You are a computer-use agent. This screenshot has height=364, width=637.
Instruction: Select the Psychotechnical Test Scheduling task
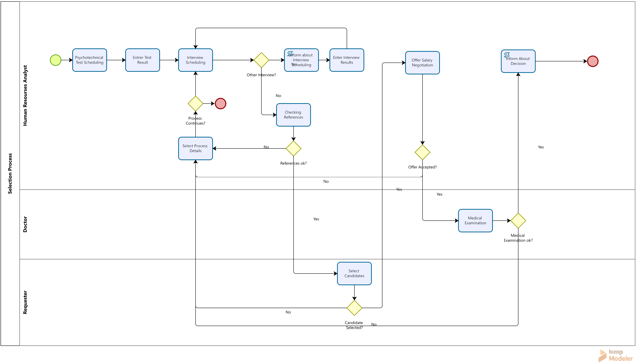tap(90, 60)
